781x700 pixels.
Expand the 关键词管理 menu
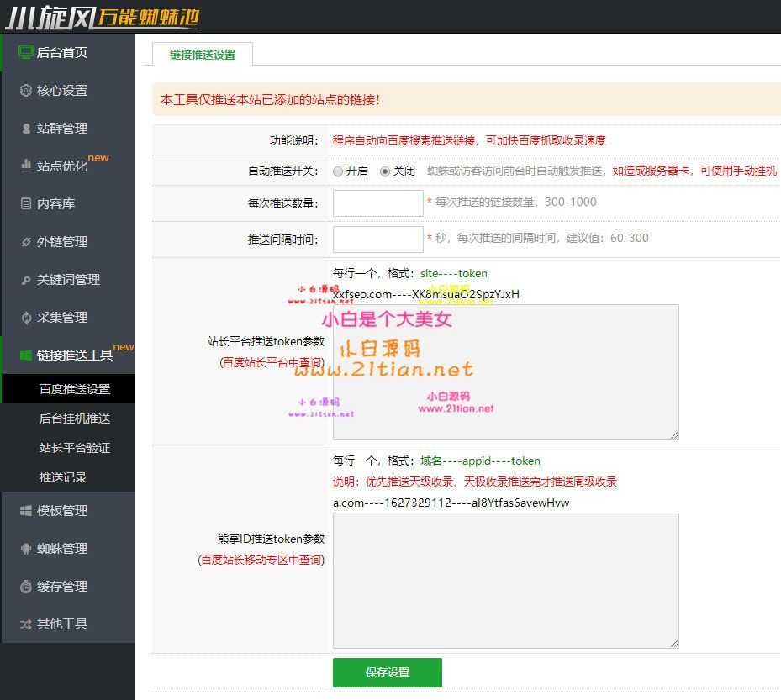tap(68, 279)
